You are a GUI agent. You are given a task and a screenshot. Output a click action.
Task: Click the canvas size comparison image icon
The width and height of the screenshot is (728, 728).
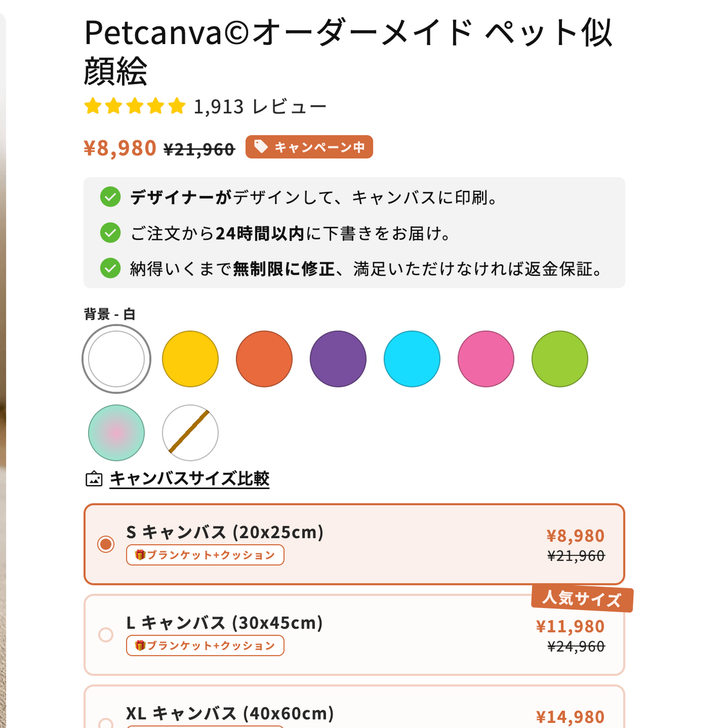pos(94,479)
